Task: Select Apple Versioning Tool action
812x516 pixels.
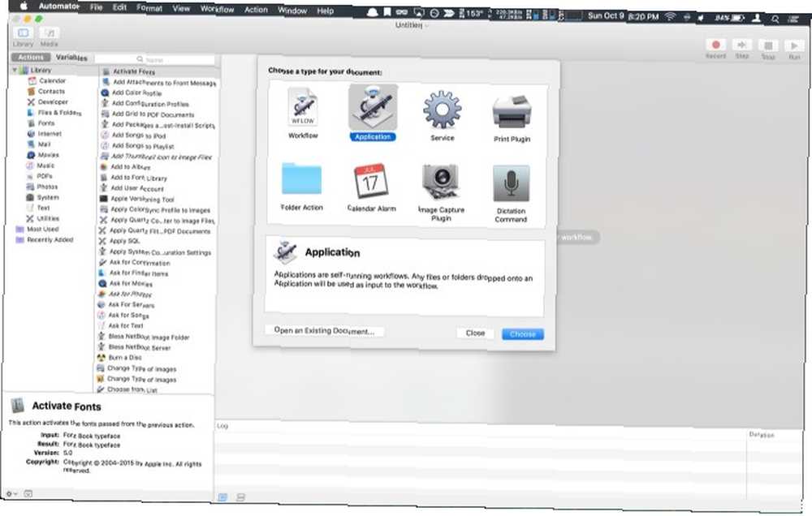Action: 136,199
